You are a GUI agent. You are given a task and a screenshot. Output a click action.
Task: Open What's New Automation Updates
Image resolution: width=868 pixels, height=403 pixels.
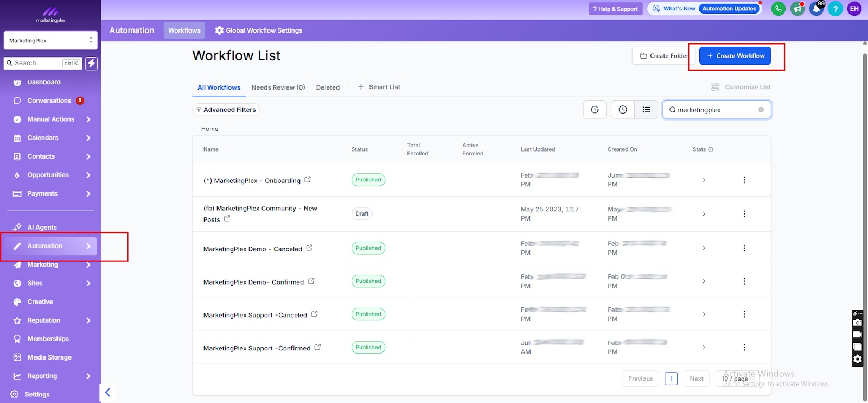704,9
